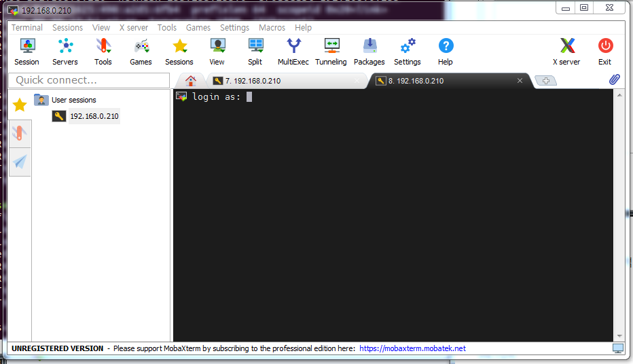Open the mobaxterm.mobatek.net link
The image size is (633, 364).
click(x=412, y=348)
